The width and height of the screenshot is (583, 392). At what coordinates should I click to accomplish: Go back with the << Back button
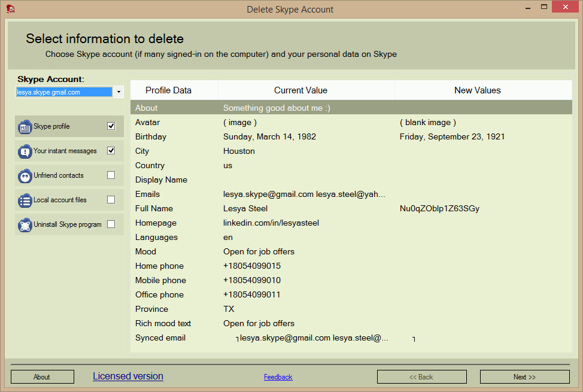tap(421, 377)
